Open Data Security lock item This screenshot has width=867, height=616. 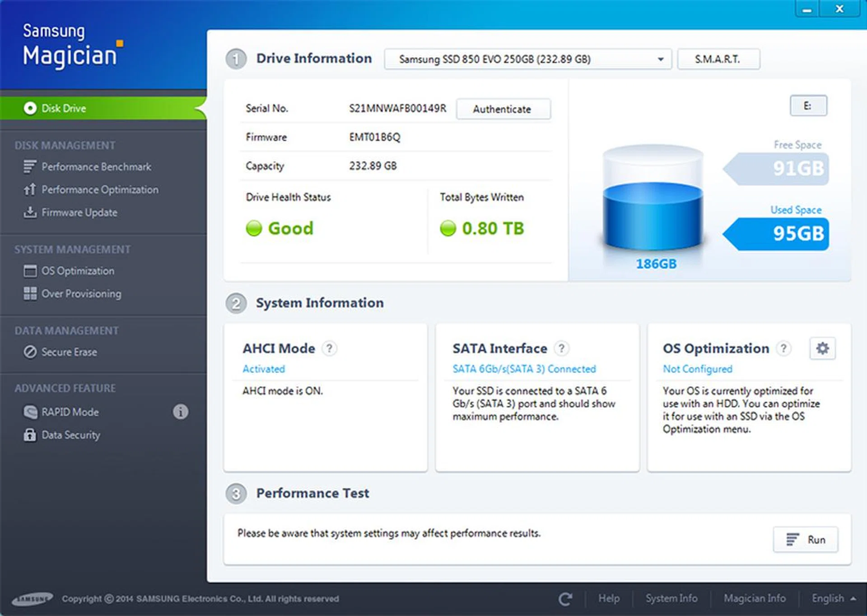pos(70,435)
